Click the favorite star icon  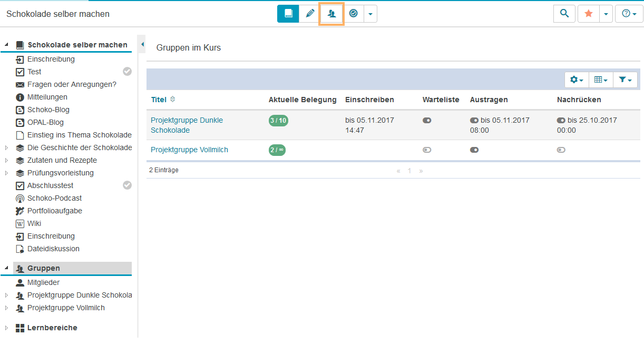[x=589, y=14]
